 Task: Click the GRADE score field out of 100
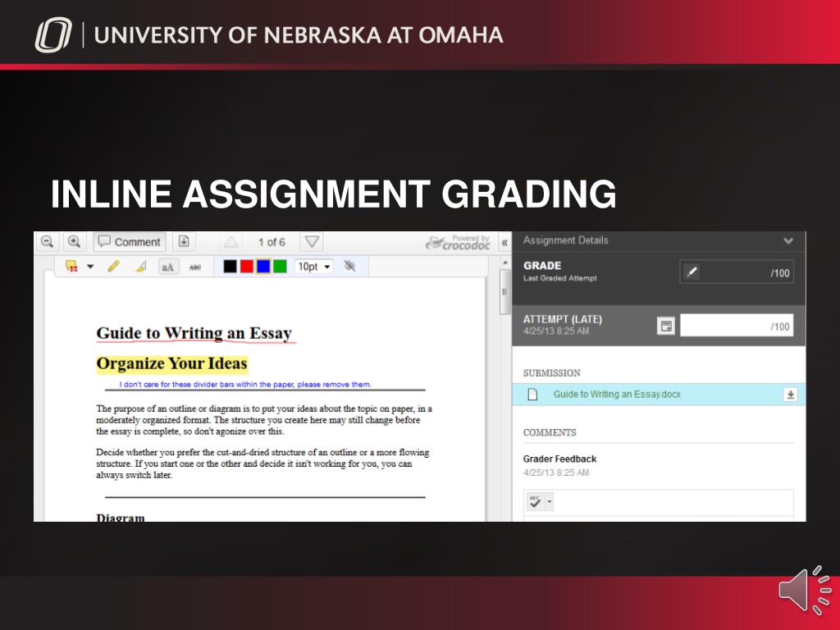coord(737,272)
